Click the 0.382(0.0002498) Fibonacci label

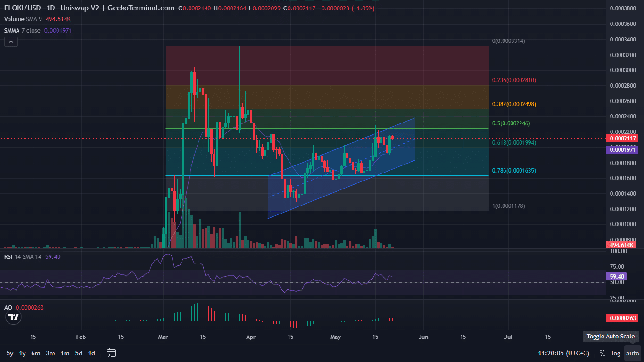514,104
